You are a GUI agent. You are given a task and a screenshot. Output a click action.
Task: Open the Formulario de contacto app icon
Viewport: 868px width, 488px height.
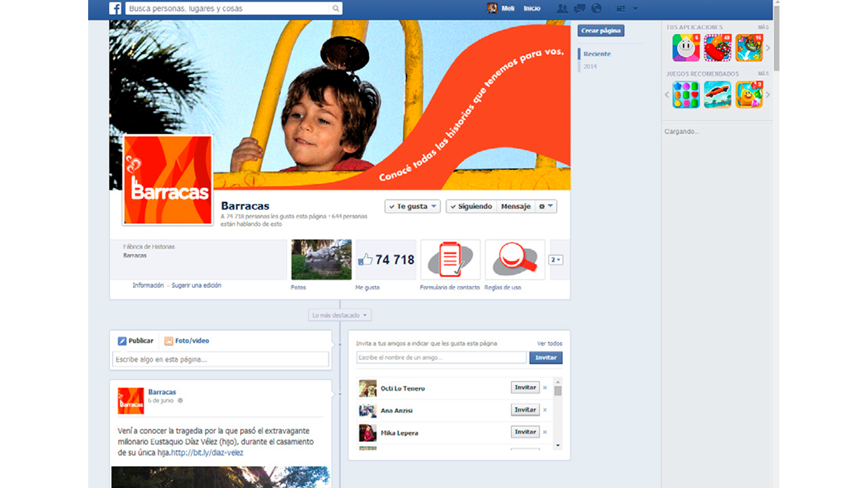[450, 259]
